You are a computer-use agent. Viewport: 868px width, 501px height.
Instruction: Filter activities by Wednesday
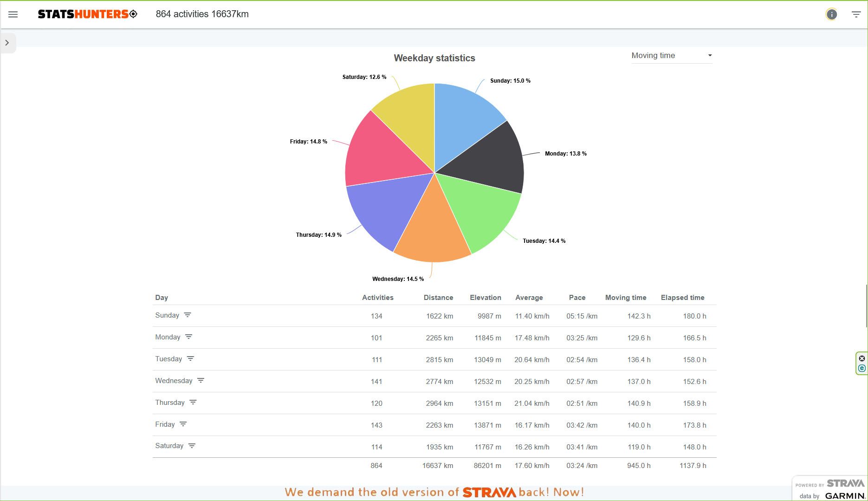(201, 381)
